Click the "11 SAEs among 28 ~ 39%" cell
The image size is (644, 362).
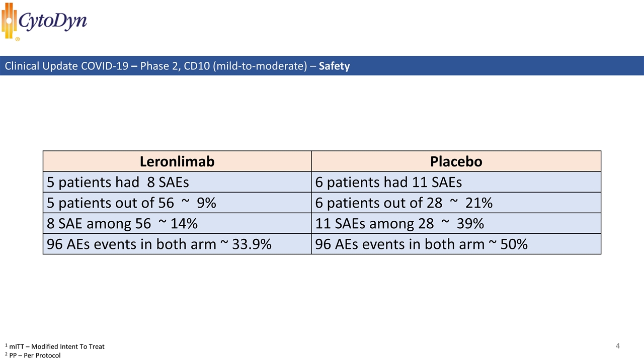click(399, 223)
